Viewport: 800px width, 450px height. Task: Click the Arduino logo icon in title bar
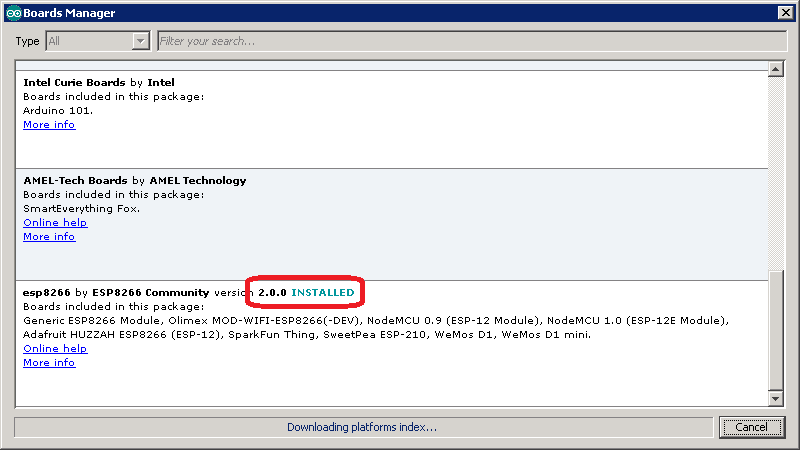pyautogui.click(x=13, y=13)
